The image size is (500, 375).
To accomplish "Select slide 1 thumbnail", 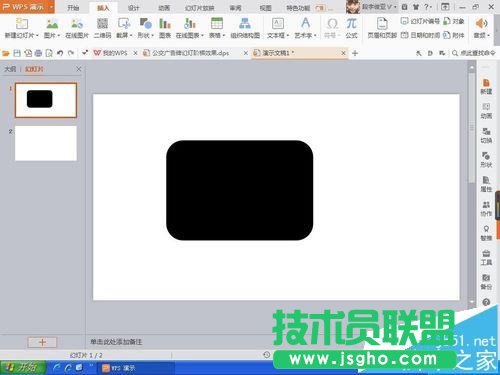I will point(46,100).
